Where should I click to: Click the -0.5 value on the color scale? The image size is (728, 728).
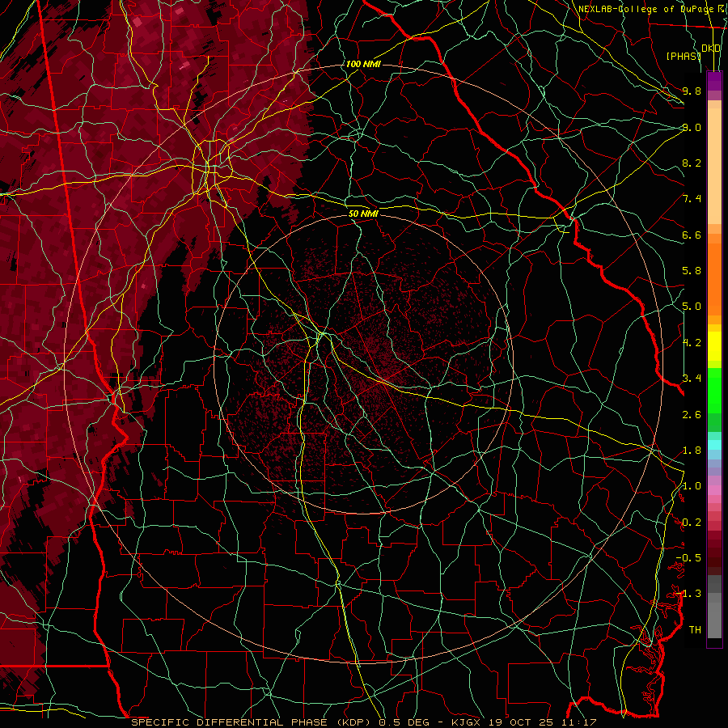click(688, 558)
